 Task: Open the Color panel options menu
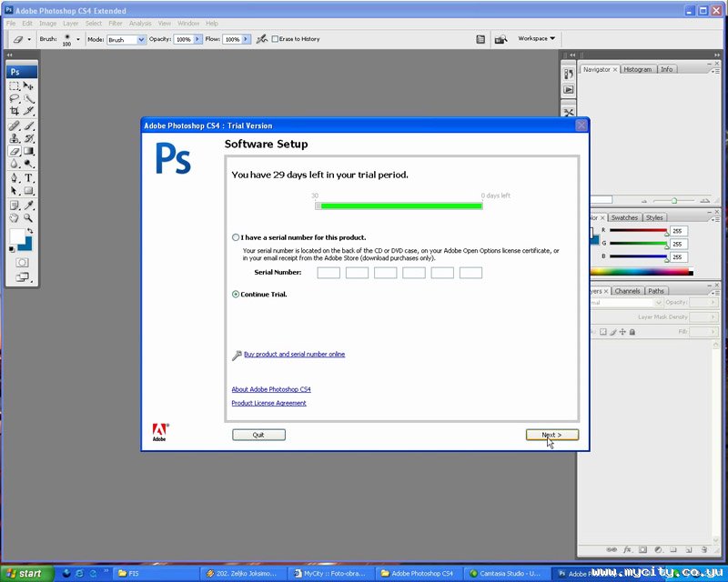point(715,219)
